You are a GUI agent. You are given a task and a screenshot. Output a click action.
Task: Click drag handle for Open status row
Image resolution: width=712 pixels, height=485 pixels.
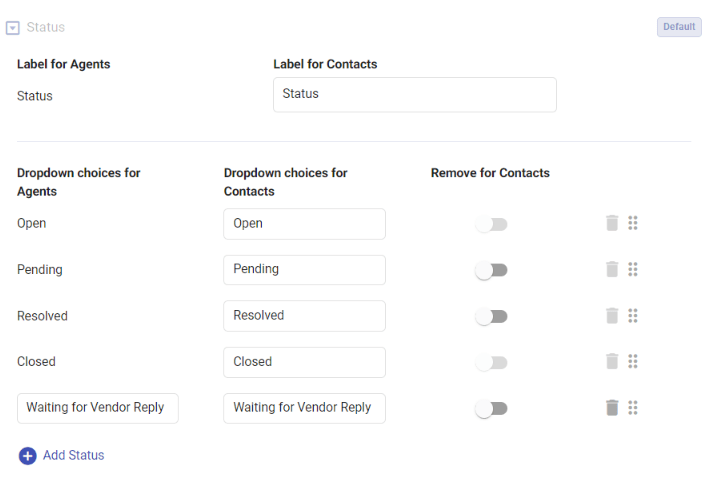point(633,223)
